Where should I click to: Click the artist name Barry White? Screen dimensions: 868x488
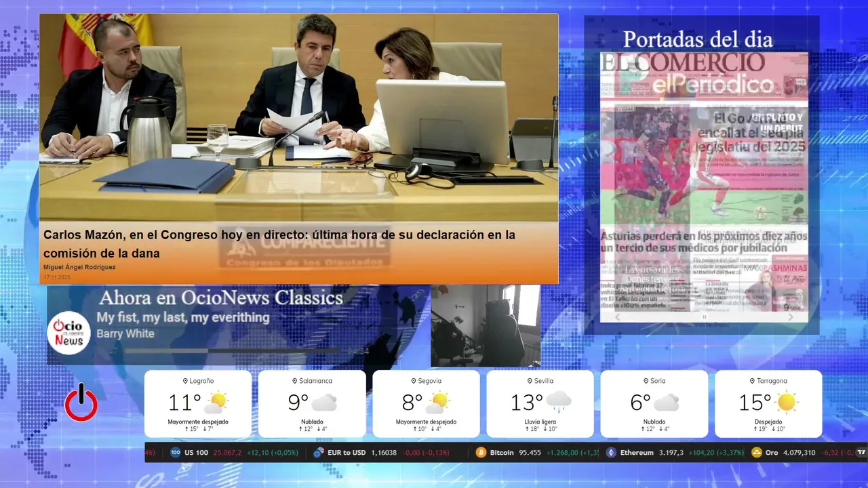[x=125, y=333]
